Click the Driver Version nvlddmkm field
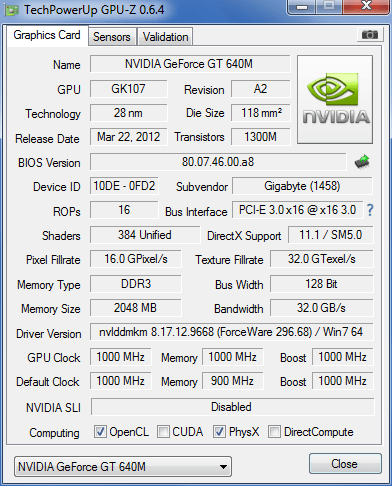Viewport: 392px width, 486px height. [x=231, y=332]
